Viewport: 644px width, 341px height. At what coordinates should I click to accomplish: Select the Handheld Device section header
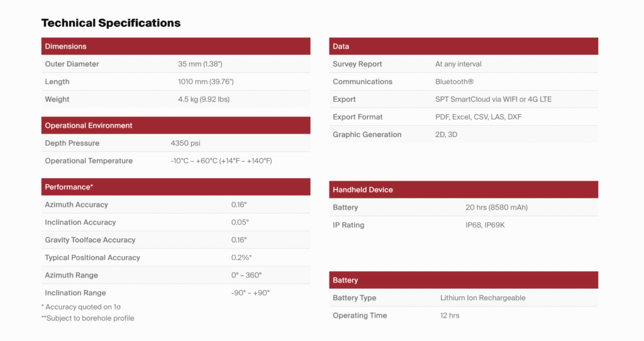click(363, 190)
